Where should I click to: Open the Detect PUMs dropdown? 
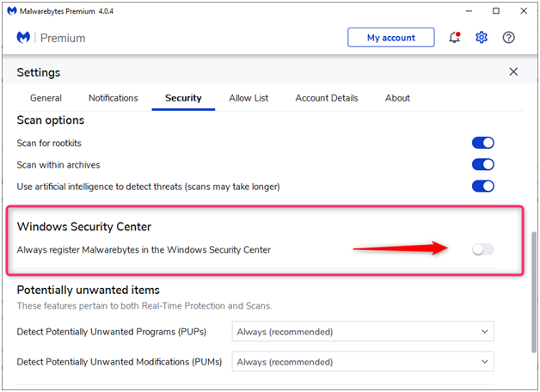[363, 361]
